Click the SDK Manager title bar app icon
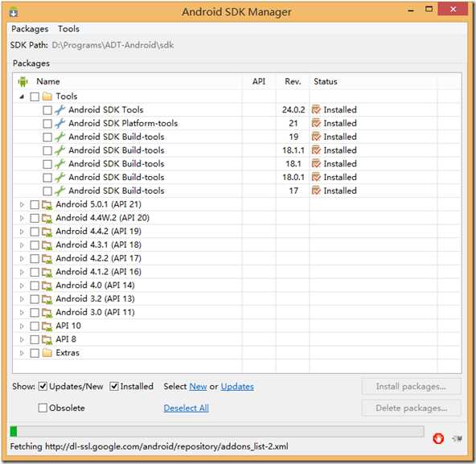476x464 pixels. (14, 12)
